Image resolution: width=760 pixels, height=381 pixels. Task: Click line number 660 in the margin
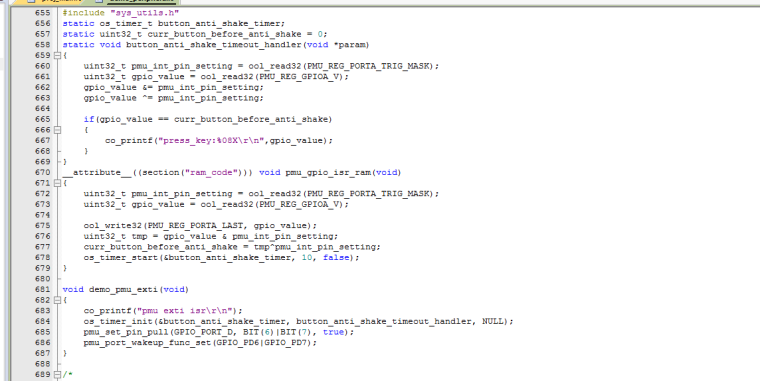click(42, 66)
